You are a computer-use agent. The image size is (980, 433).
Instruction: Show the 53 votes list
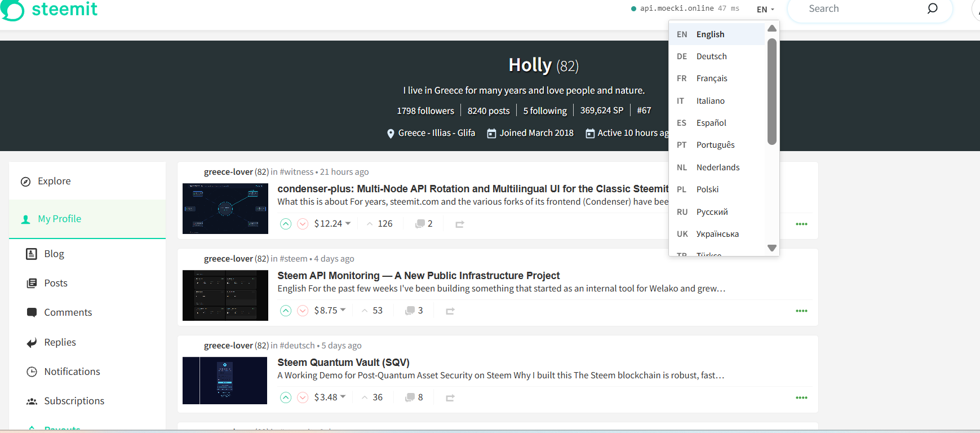(x=372, y=311)
